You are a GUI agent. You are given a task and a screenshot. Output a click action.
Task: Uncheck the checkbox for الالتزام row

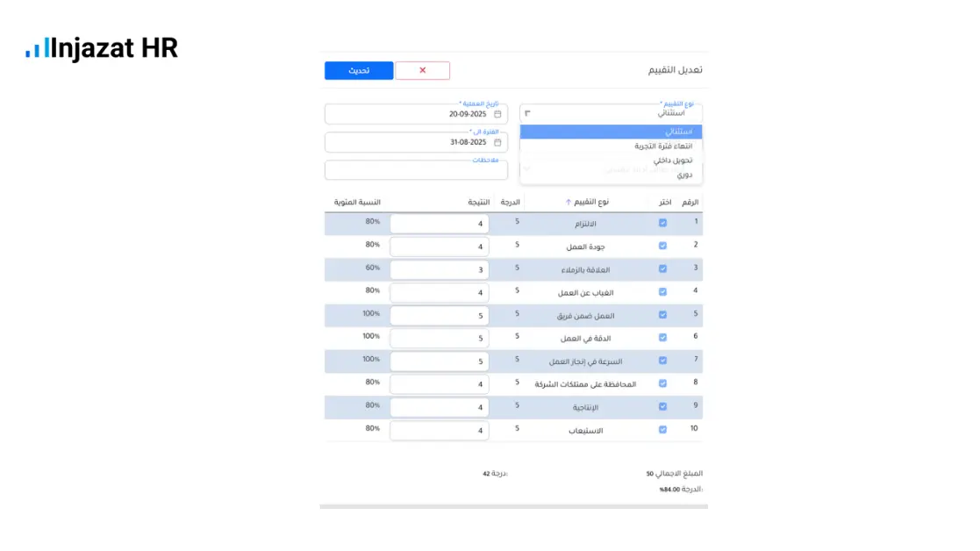[662, 222]
